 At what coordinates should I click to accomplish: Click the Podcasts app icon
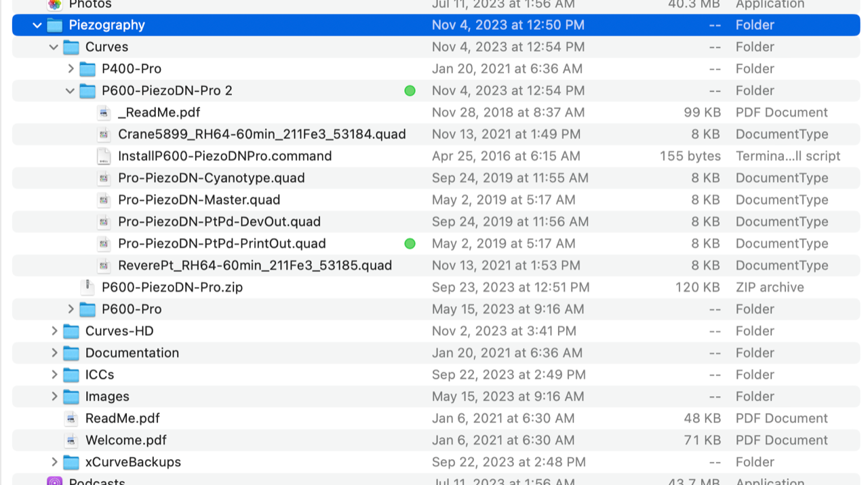click(x=55, y=481)
